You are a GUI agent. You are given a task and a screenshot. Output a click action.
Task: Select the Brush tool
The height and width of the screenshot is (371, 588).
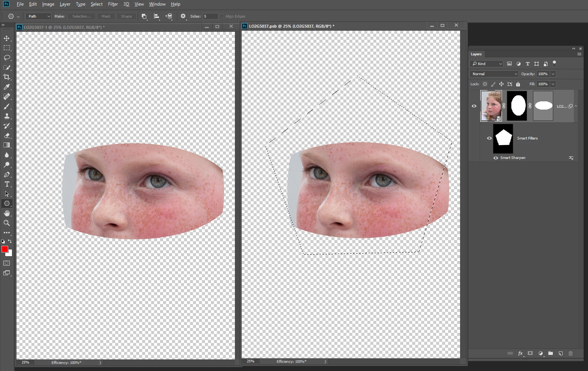pyautogui.click(x=7, y=106)
